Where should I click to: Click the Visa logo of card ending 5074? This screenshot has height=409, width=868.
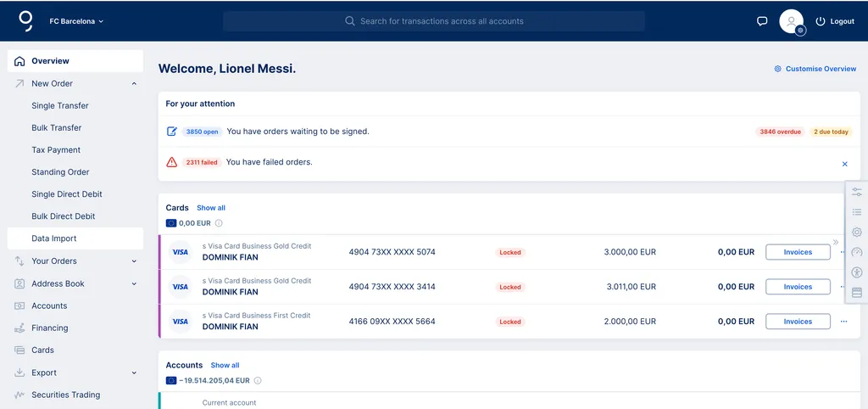(x=180, y=252)
